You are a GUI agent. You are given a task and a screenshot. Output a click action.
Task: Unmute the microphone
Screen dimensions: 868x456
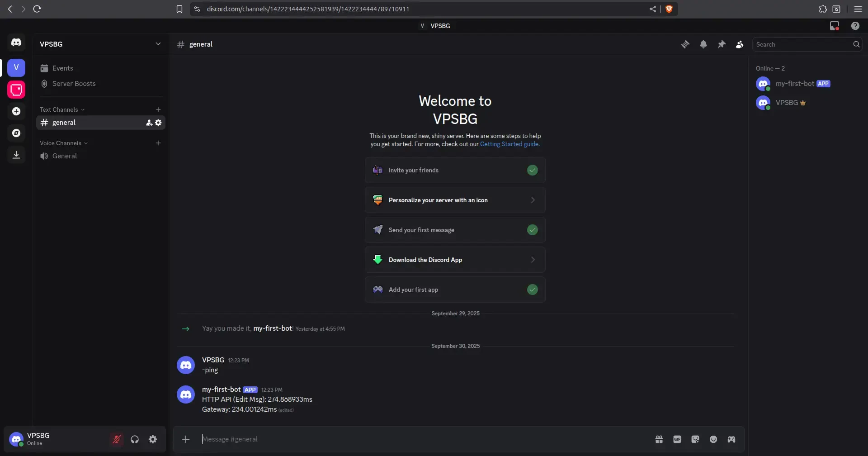point(117,439)
